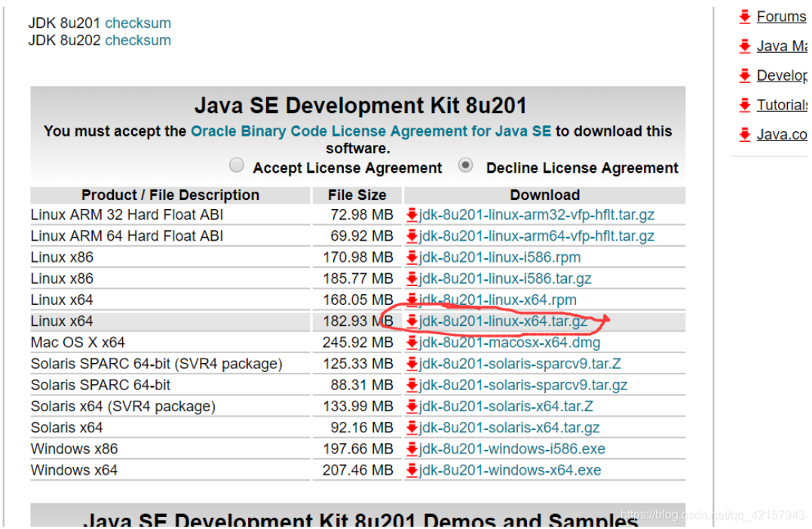The image size is (812, 529).
Task: Click download arrow icon beside windows-x64.exe
Action: click(412, 470)
